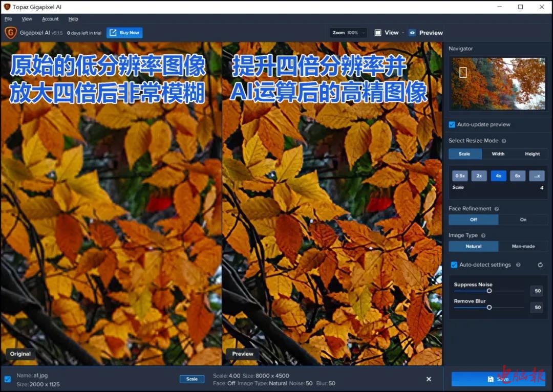Click the View split-layout icon

tap(378, 33)
